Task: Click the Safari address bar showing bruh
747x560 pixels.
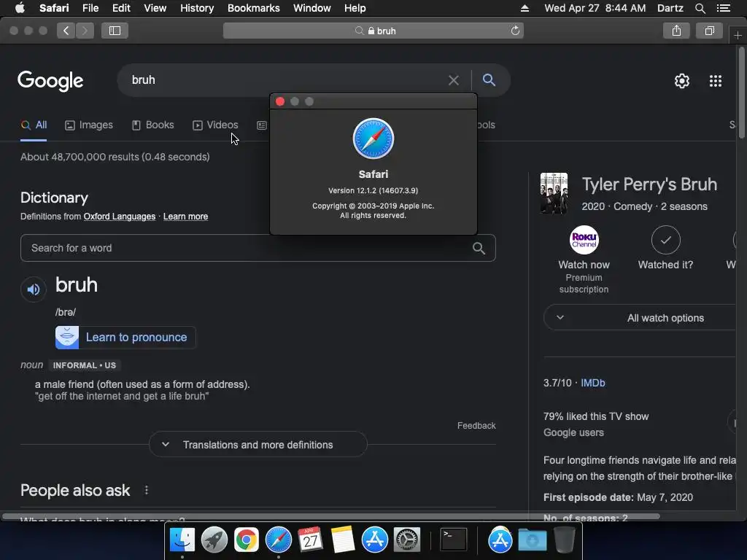Action: [373, 31]
